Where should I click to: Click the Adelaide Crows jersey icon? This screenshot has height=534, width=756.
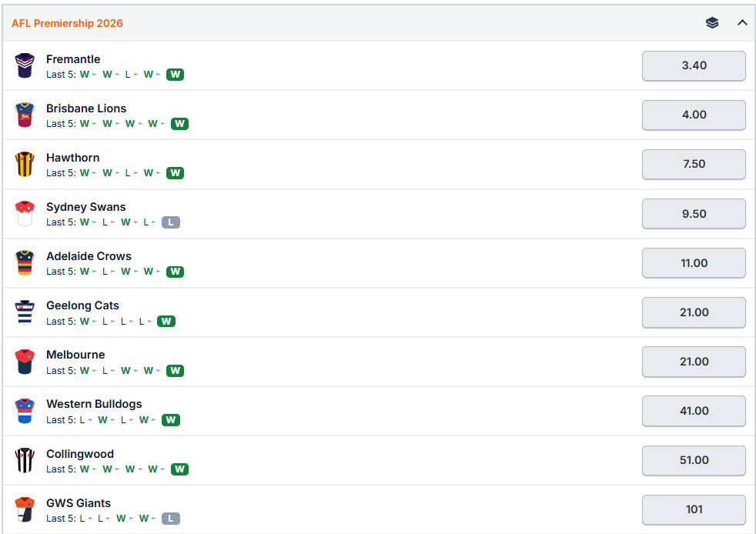point(25,262)
